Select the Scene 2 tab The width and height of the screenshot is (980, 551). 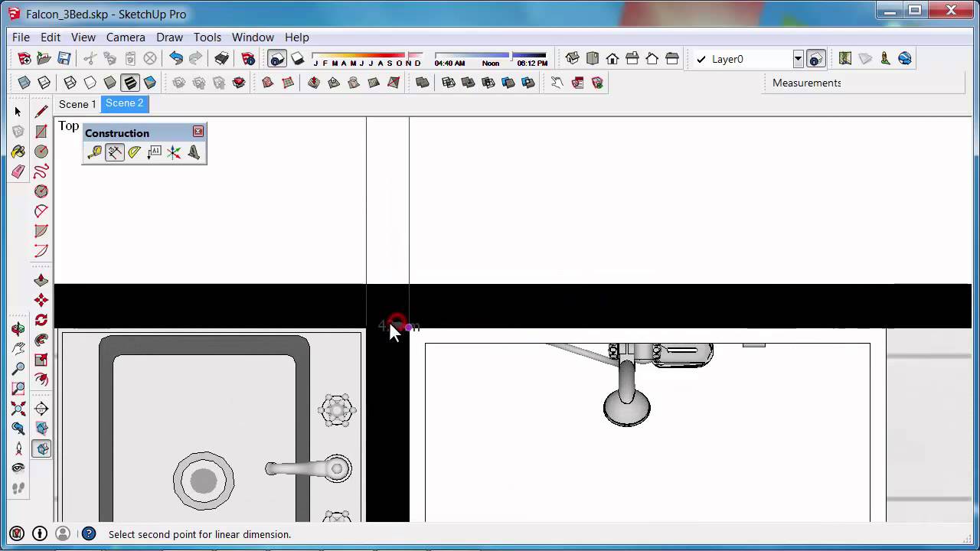coord(125,103)
